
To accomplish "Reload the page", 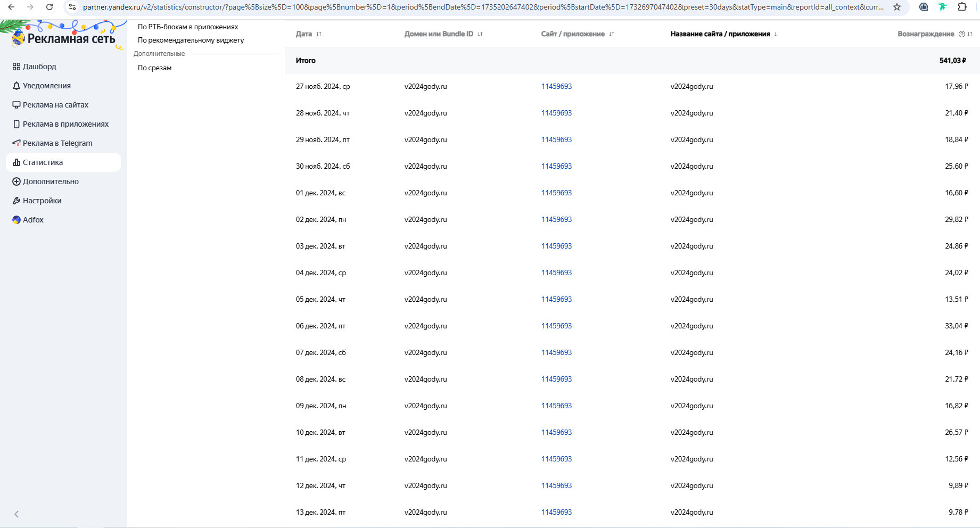I will pos(50,7).
